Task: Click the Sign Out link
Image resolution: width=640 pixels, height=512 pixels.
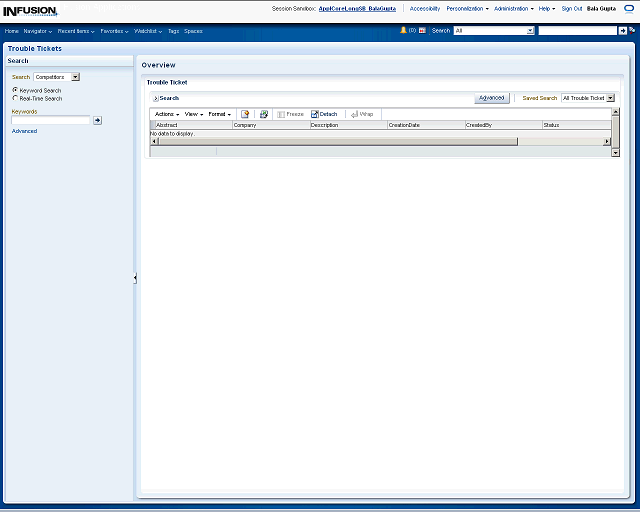Action: point(571,8)
